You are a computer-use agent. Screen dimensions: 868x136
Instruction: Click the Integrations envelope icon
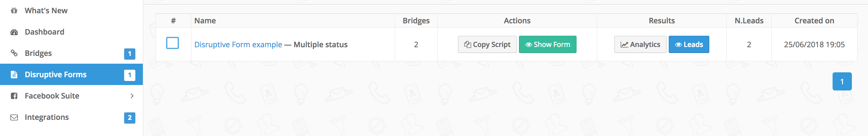pos(14,118)
